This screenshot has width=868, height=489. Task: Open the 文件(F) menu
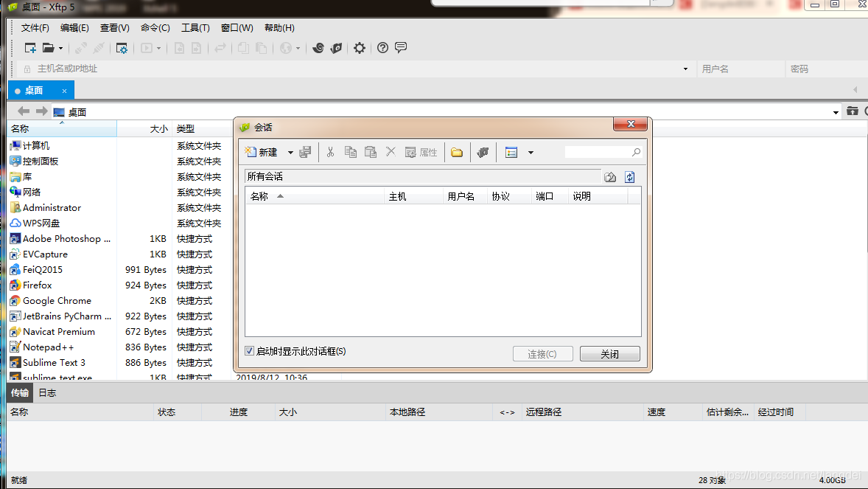click(x=35, y=28)
